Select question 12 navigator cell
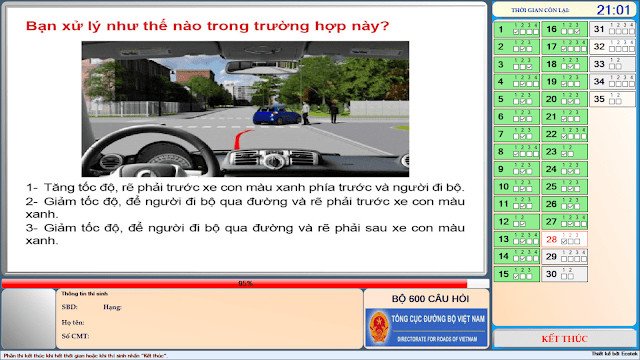 tap(517, 222)
